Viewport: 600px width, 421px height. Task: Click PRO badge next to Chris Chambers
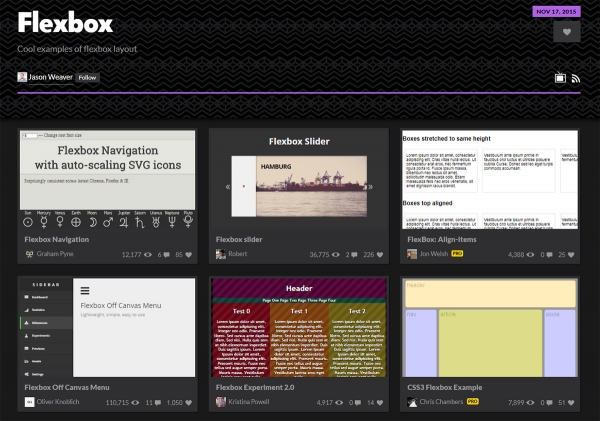(x=472, y=402)
